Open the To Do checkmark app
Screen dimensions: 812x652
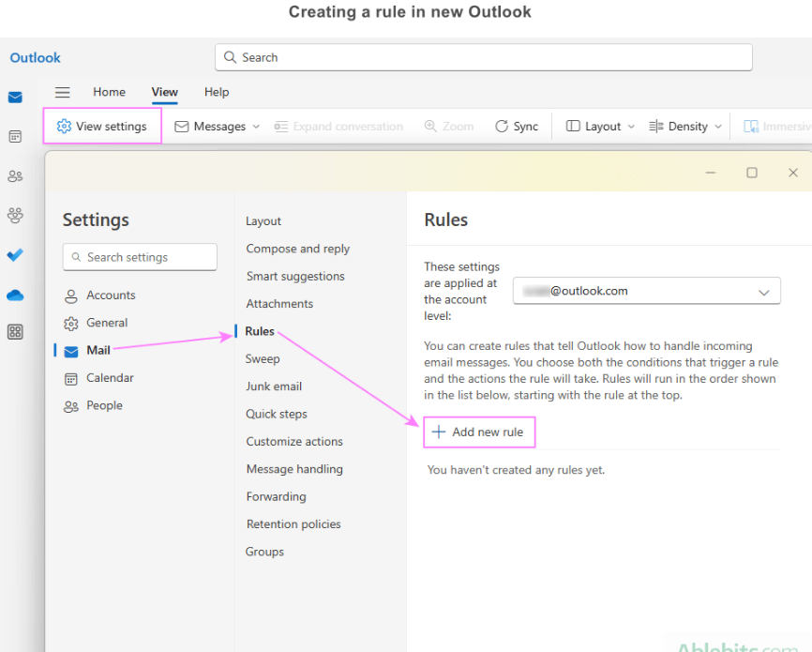click(15, 255)
